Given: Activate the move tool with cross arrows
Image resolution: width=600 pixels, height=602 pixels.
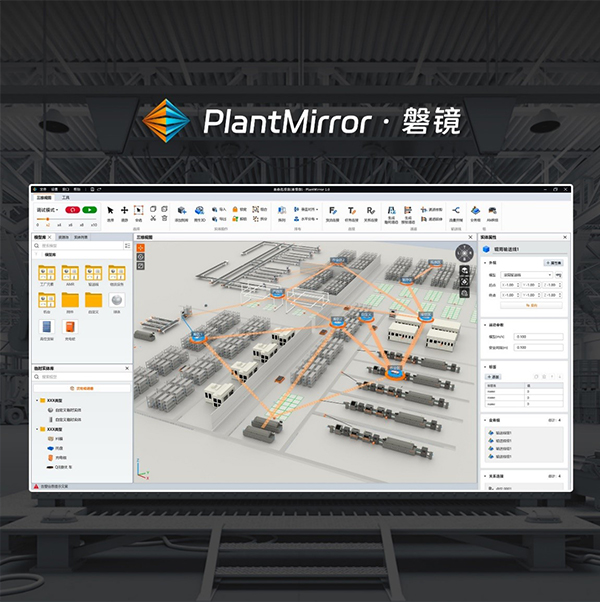Looking at the screenshot, I should click(124, 210).
